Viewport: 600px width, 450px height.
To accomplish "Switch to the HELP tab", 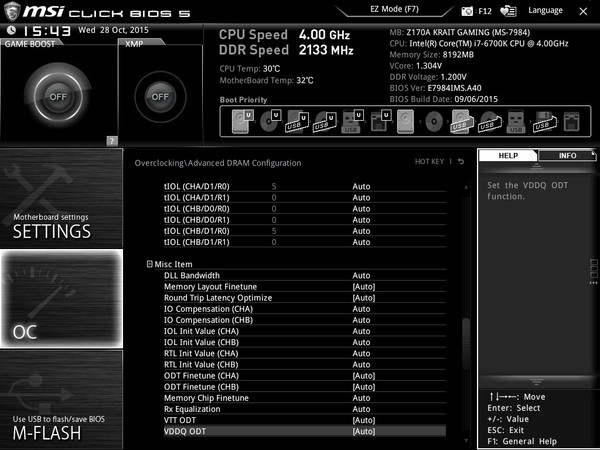I will coord(508,155).
